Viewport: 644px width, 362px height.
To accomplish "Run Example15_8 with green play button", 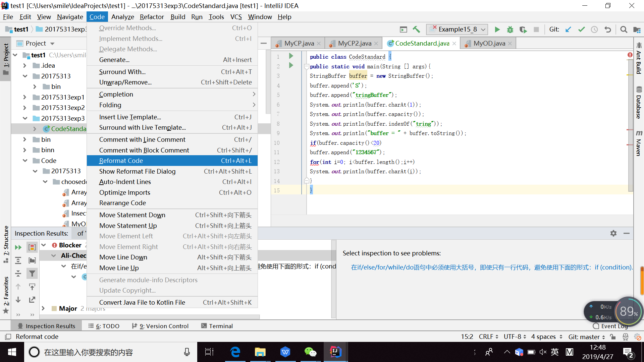I will tap(497, 29).
